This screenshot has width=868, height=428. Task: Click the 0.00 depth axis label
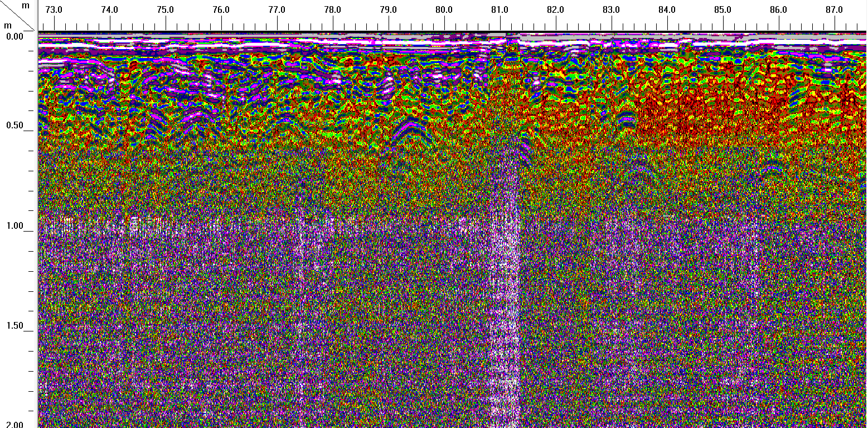[x=14, y=36]
